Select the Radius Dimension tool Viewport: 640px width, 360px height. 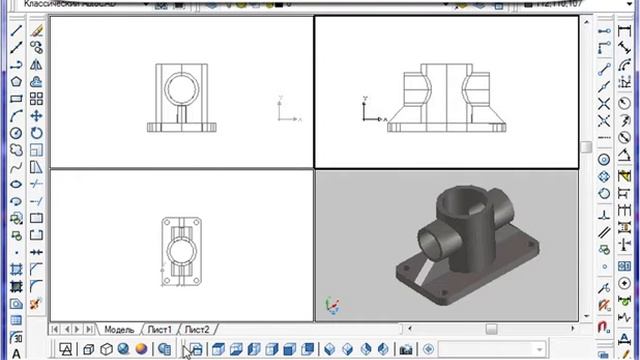624,103
